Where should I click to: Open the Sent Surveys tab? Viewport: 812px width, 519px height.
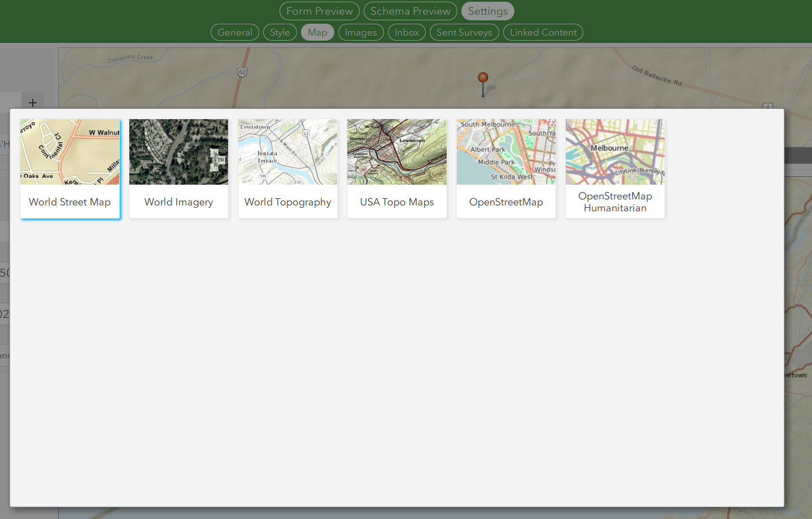464,32
